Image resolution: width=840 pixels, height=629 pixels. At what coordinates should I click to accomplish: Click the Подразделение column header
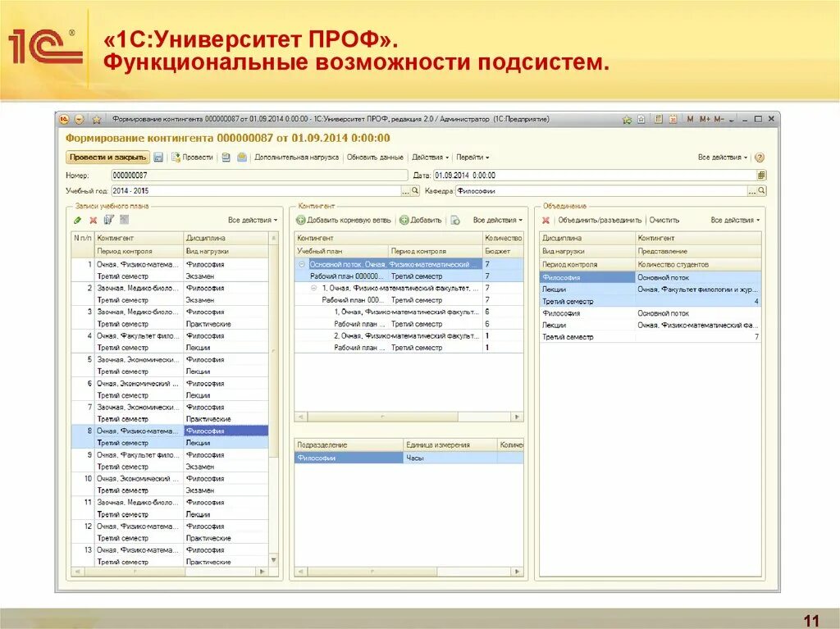[348, 444]
